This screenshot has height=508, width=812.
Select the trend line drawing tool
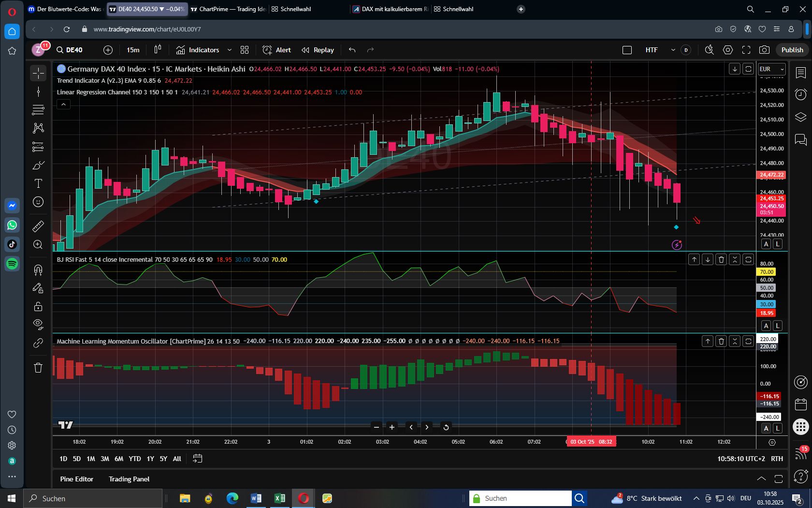[38, 90]
